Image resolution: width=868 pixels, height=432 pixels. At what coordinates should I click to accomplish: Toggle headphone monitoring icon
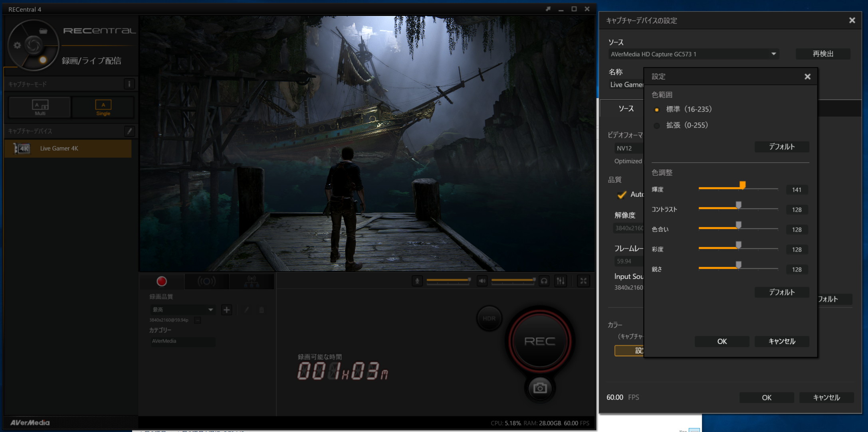point(544,281)
